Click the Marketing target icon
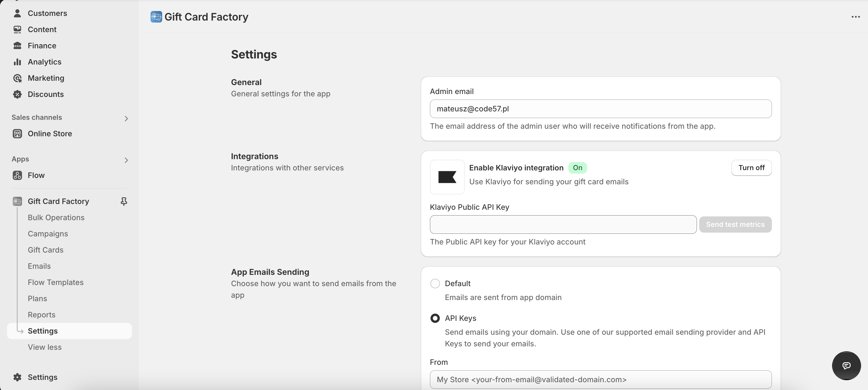The image size is (868, 390). (17, 78)
